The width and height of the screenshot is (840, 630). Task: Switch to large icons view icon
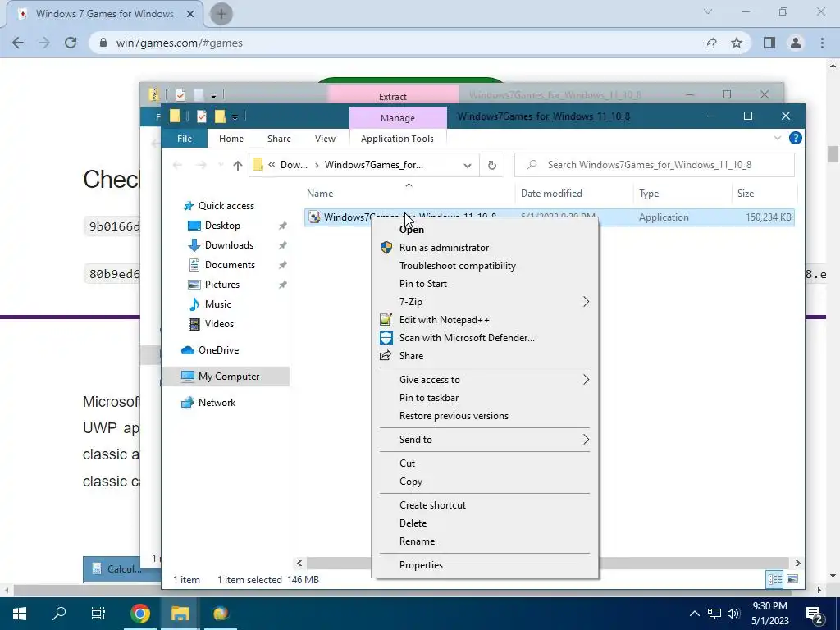(792, 579)
